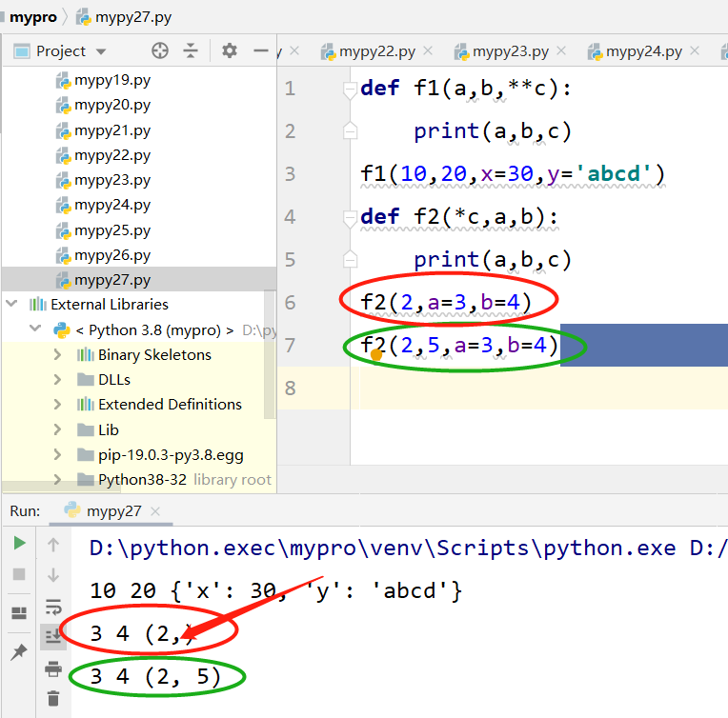Viewport: 728px width, 718px height.
Task: Click the fold end marker on line 2
Action: (350, 130)
